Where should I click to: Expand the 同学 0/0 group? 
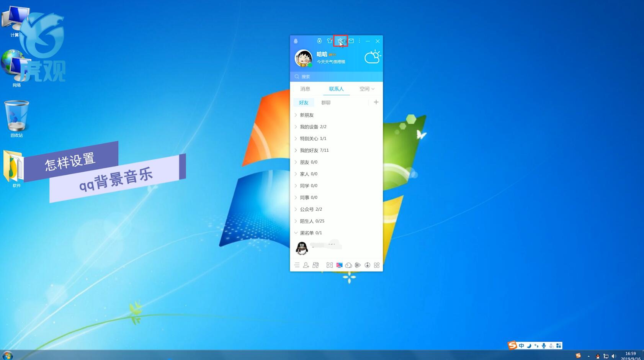click(336, 186)
